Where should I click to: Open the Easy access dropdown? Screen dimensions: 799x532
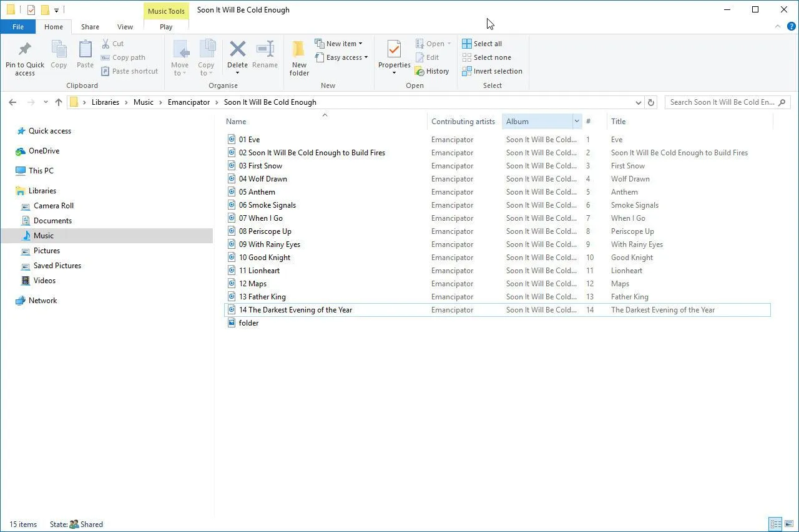341,57
